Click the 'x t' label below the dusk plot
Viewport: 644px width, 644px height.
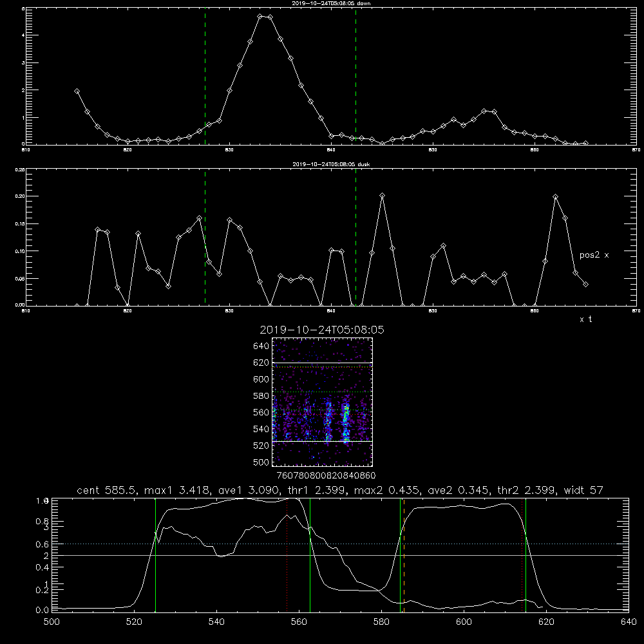pyautogui.click(x=586, y=319)
